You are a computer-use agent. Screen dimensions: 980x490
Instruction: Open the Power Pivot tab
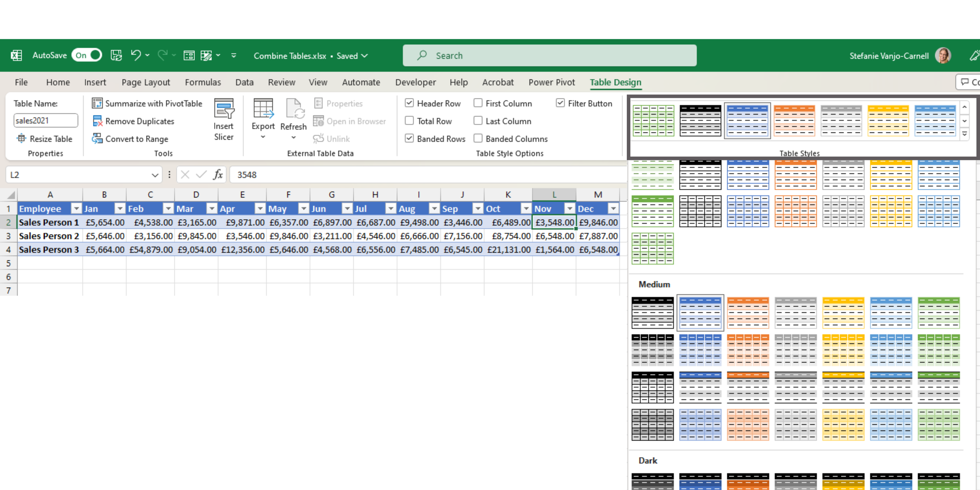(x=551, y=82)
